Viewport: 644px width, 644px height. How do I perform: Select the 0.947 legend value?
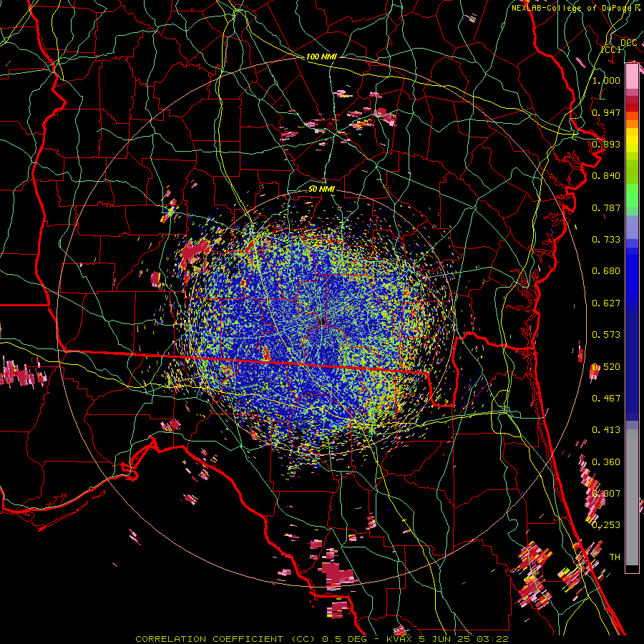606,112
